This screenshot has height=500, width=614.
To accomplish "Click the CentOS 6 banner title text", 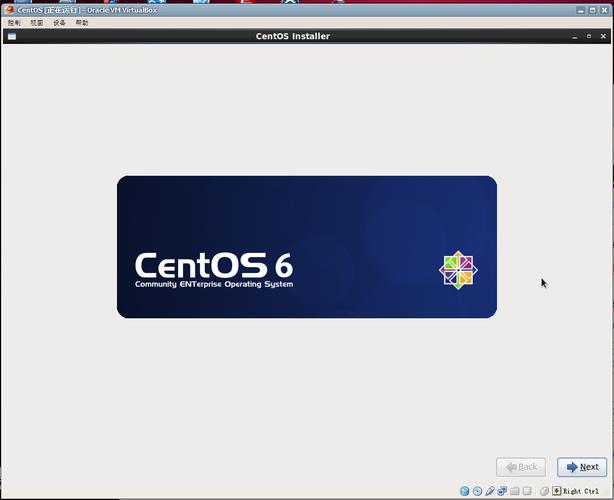I will click(214, 266).
